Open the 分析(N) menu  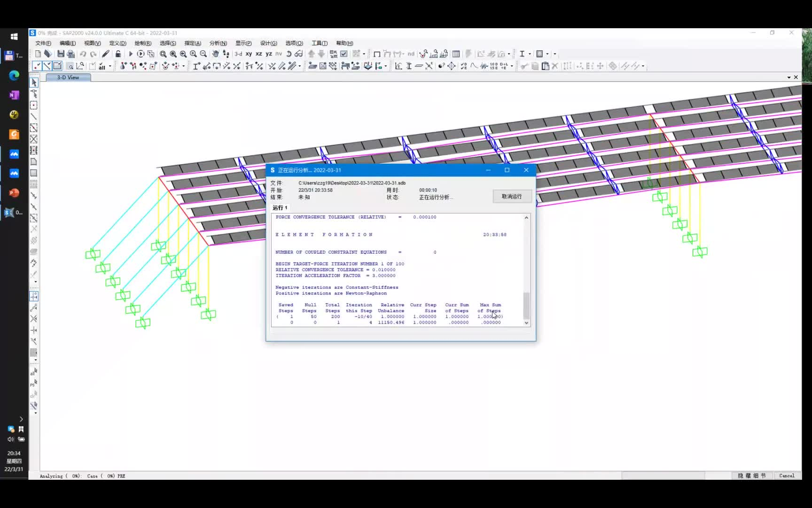click(x=218, y=43)
